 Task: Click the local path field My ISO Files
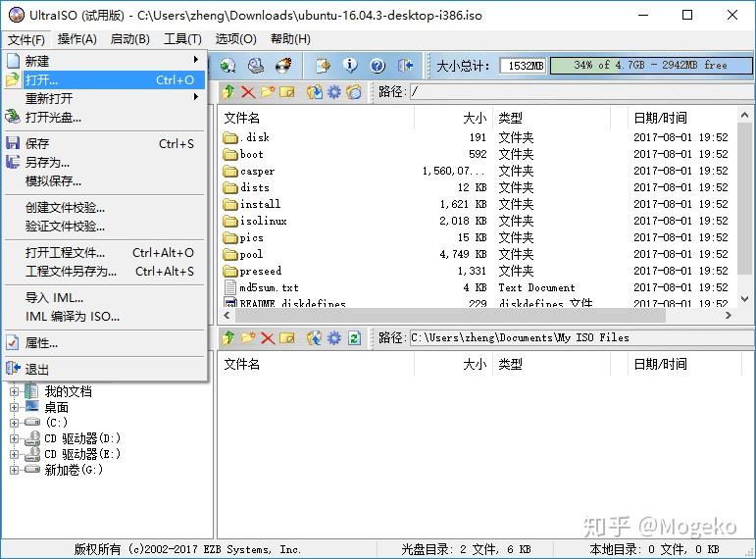tap(581, 338)
